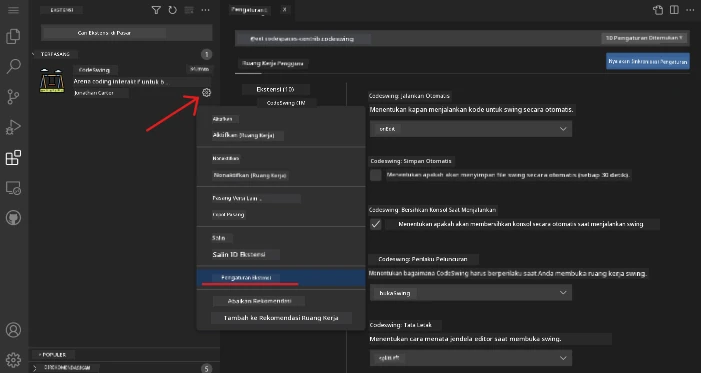Select the Ruang Kerja Pengguna settings tab
The width and height of the screenshot is (701, 373).
tap(272, 64)
